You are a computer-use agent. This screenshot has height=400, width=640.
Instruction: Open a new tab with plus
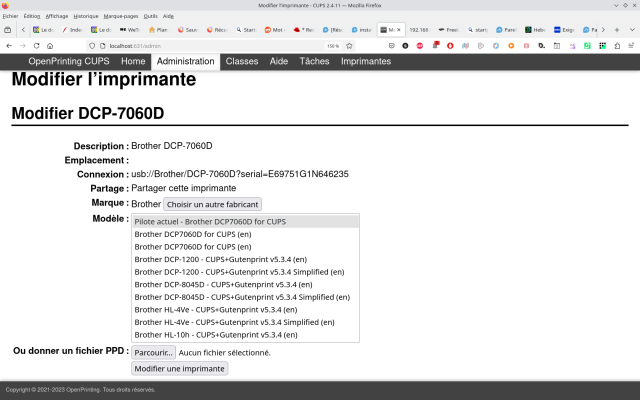click(x=617, y=30)
